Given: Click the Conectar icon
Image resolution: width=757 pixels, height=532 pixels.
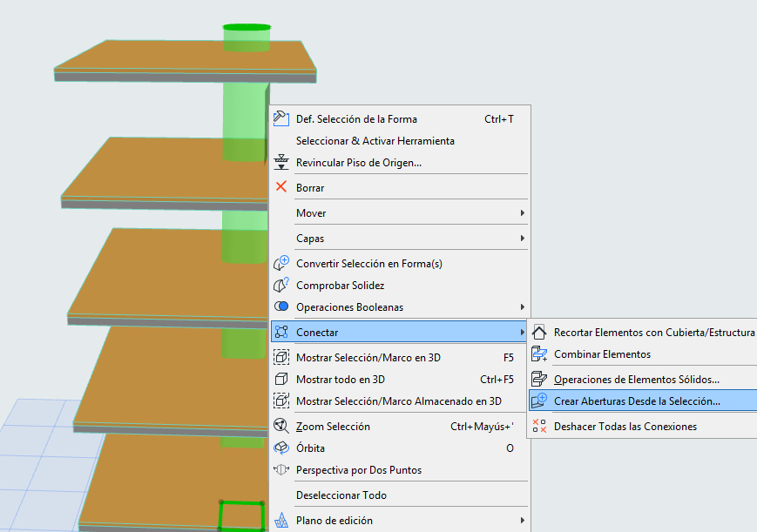Looking at the screenshot, I should [281, 332].
